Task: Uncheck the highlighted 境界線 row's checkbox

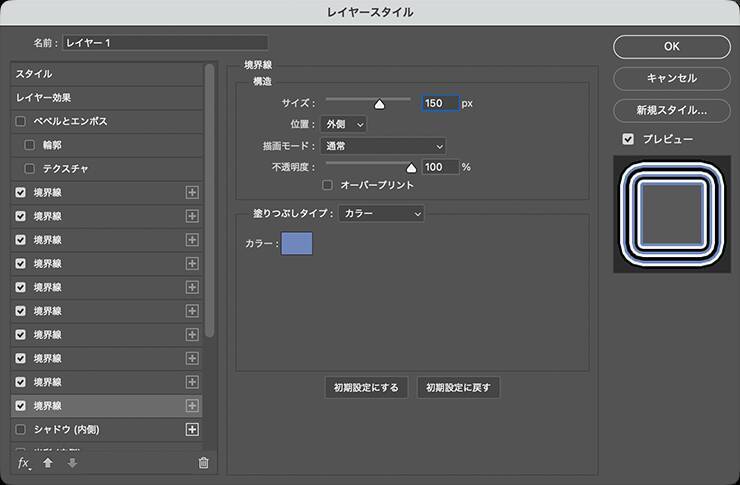Action: tap(20, 406)
